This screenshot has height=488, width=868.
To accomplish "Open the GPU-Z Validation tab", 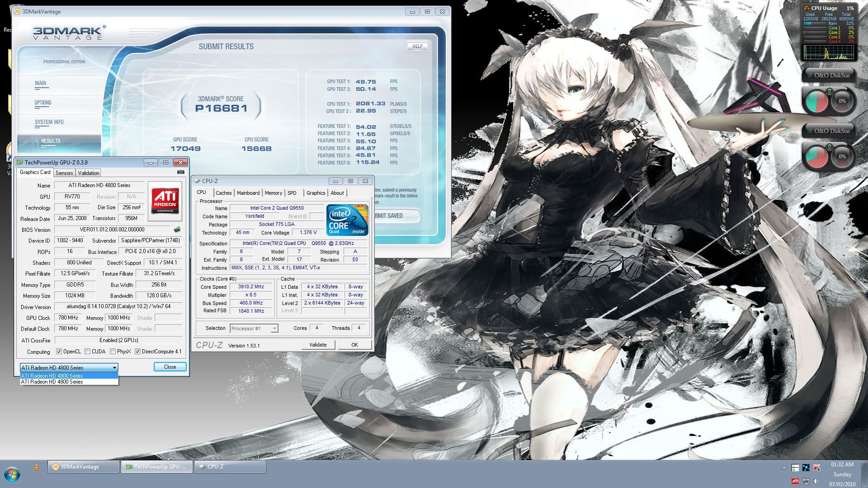I will (x=88, y=173).
